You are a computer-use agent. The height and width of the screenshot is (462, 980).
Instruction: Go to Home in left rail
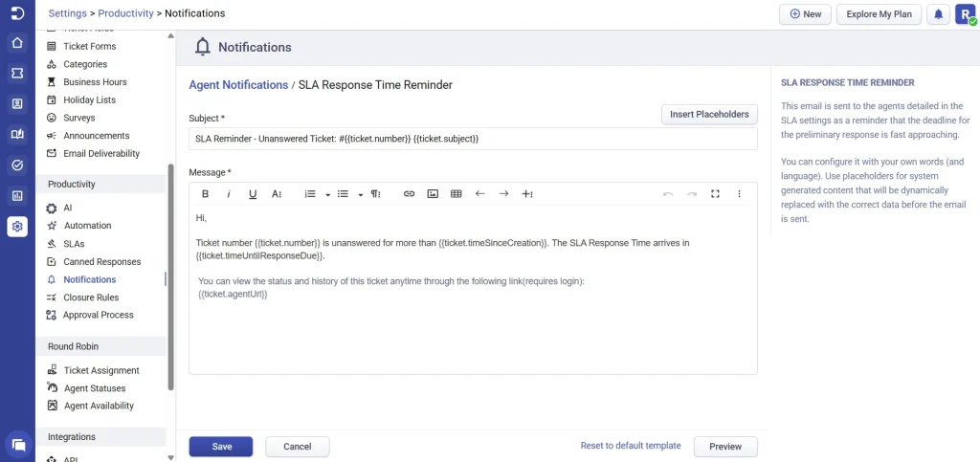[17, 43]
